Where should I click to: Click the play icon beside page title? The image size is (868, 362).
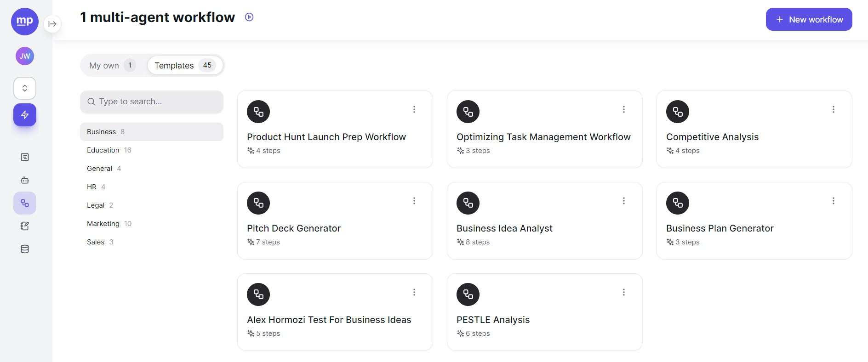point(249,17)
